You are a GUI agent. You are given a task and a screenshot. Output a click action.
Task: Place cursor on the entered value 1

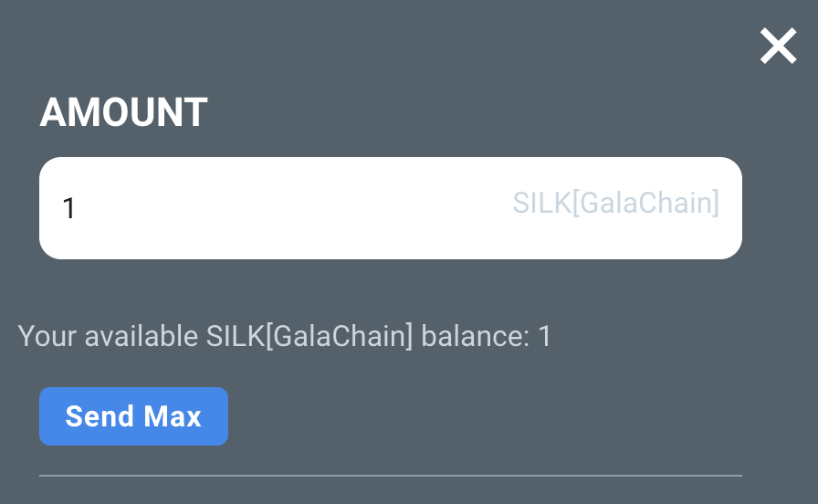point(68,208)
